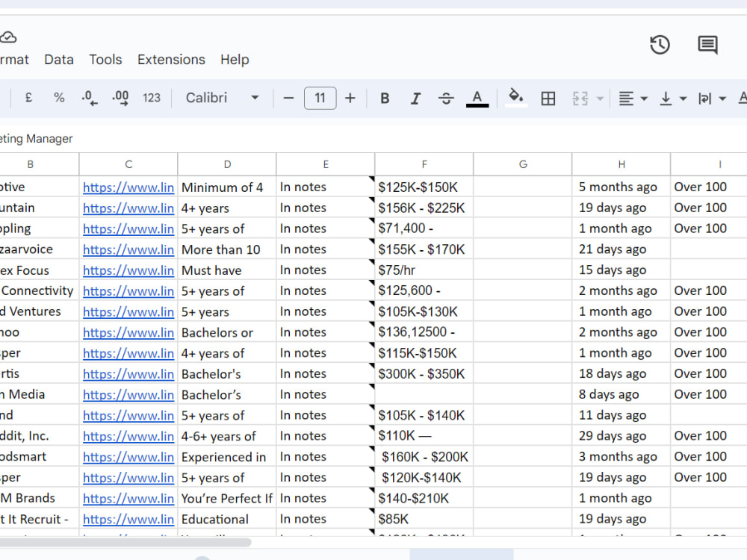Toggle italic formatting
Screen dimensions: 747x560
415,98
